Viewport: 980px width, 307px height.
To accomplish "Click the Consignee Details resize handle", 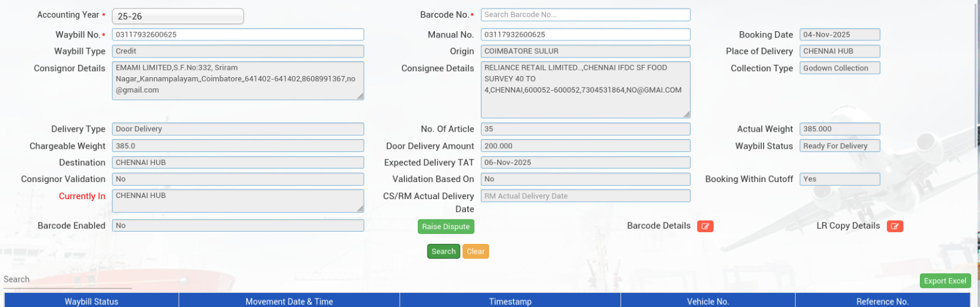I will 687,114.
